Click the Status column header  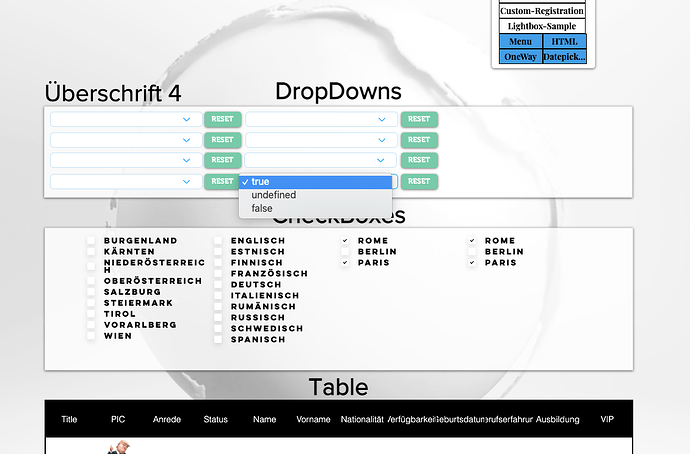(216, 419)
